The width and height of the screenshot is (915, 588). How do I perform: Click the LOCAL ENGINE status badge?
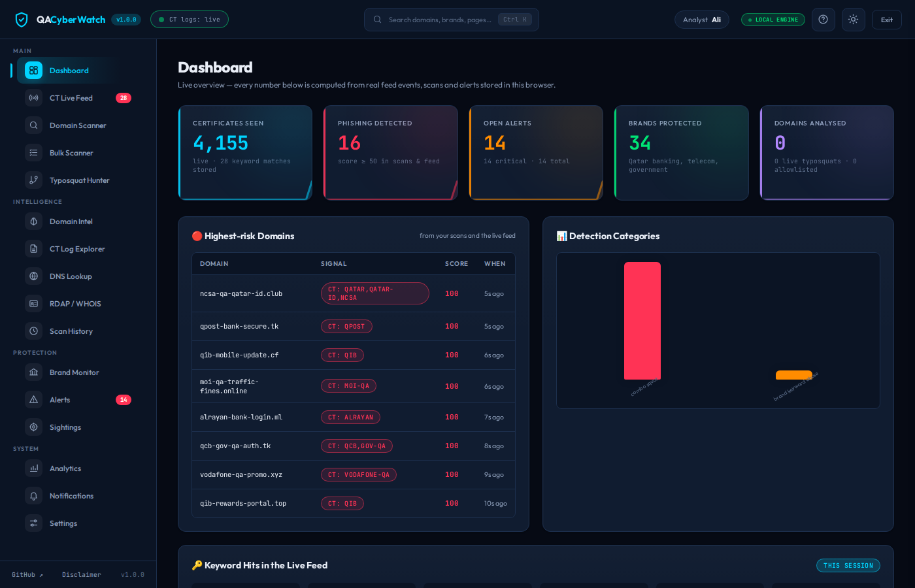[773, 20]
